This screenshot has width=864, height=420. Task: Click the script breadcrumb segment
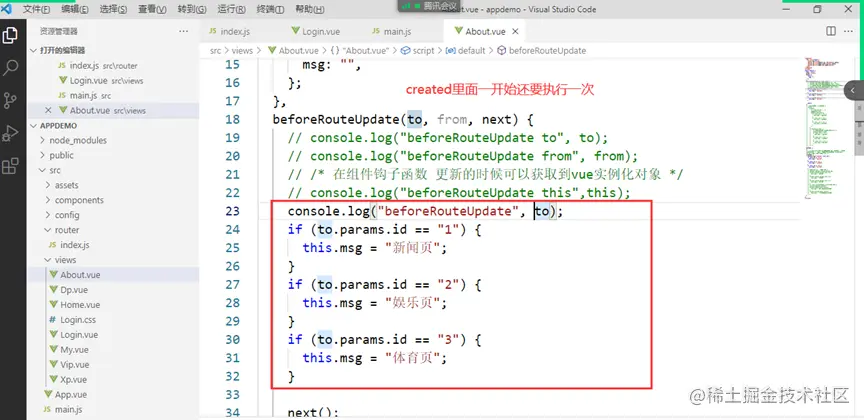[x=423, y=50]
